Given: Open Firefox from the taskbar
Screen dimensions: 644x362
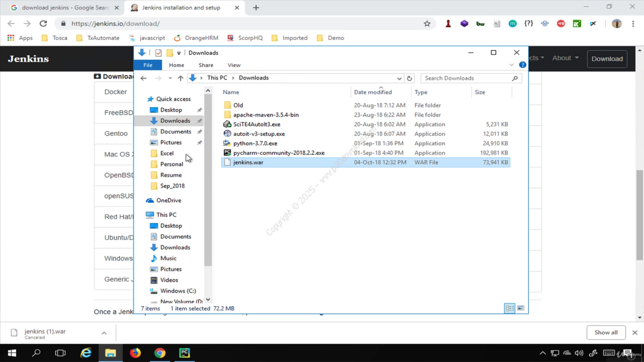Looking at the screenshot, I should 135,353.
